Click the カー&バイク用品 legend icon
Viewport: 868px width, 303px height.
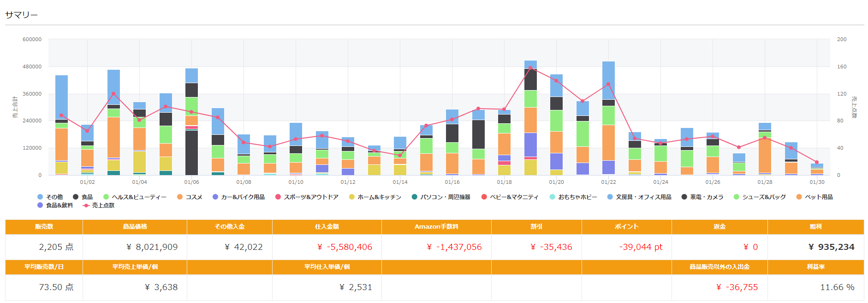pyautogui.click(x=215, y=197)
